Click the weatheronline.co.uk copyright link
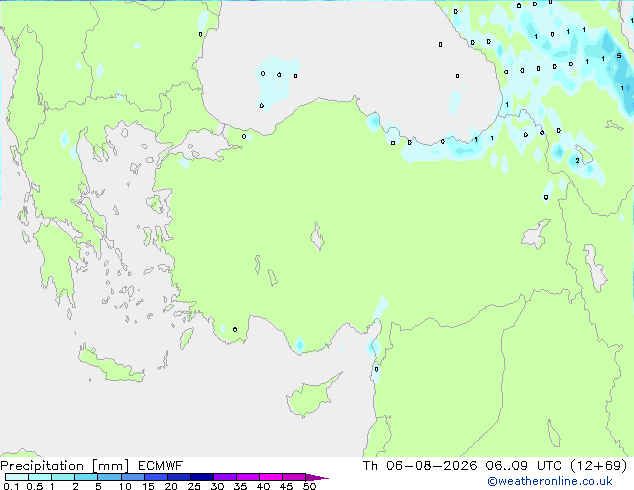This screenshot has width=634, height=490. pos(550,481)
